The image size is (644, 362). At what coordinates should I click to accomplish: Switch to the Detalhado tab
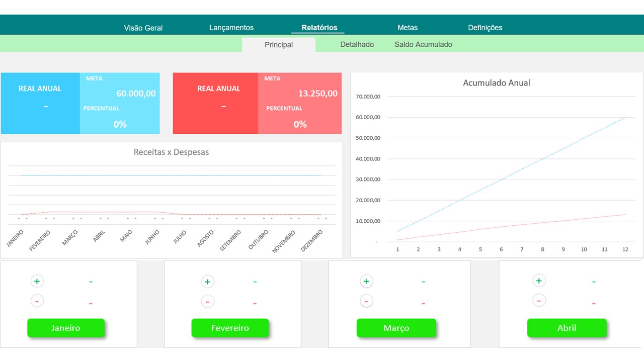coord(357,44)
